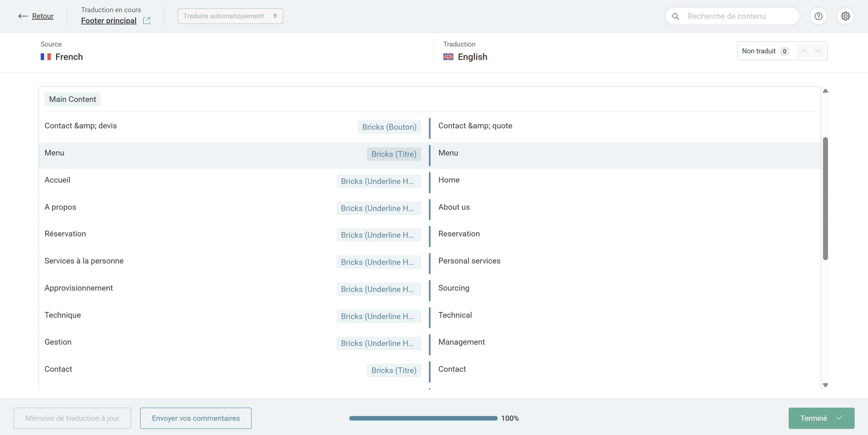Image resolution: width=868 pixels, height=435 pixels.
Task: Focus the Recherche de contenu field
Action: click(x=733, y=16)
